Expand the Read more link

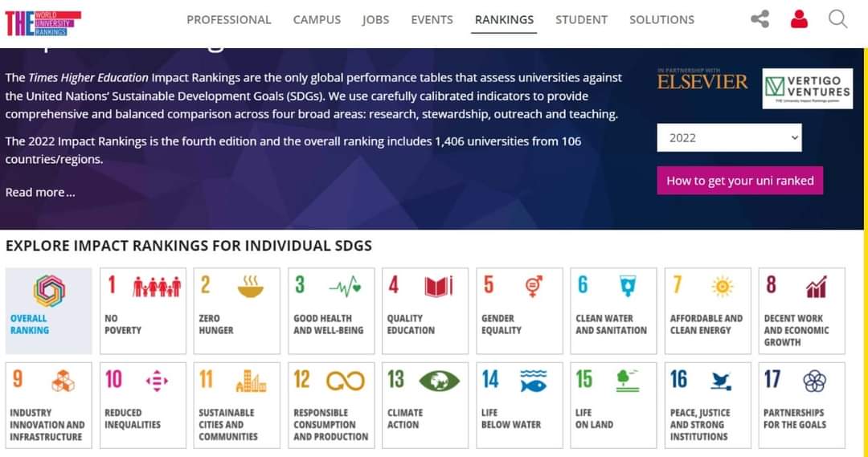tap(40, 192)
